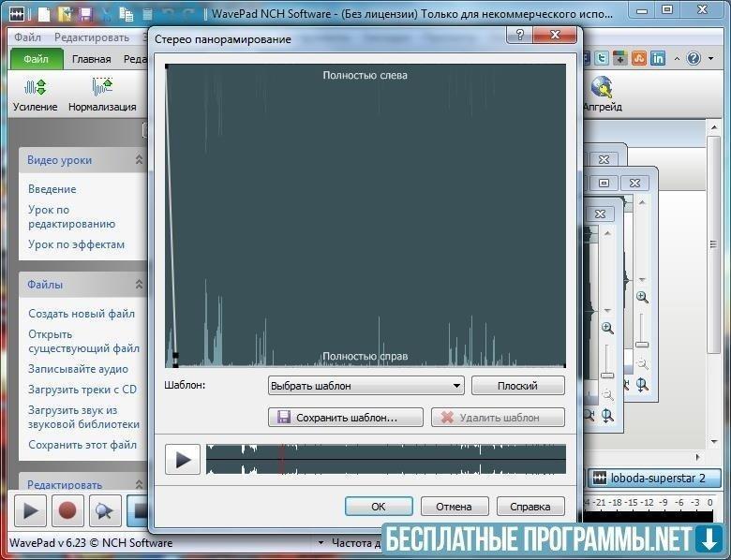Click zoom-out magnifier in front audio window

[607, 395]
